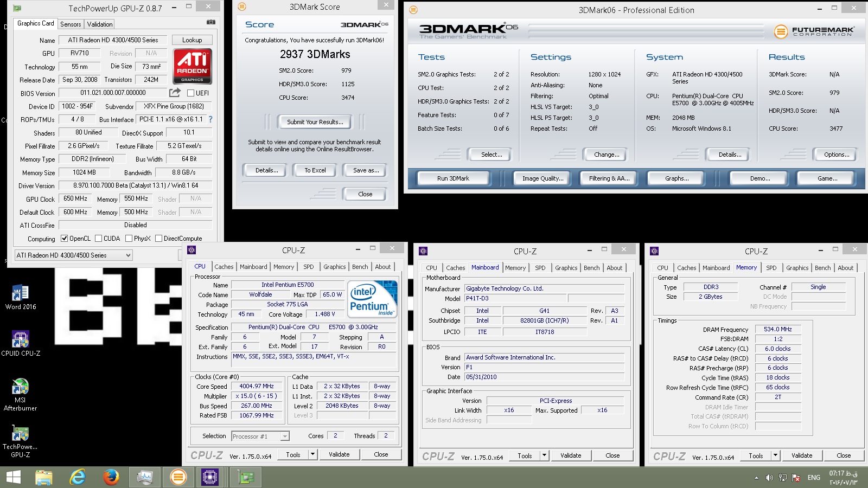
Task: Open TechPowerUp GPU-Z desktop shortcut
Action: tap(21, 441)
